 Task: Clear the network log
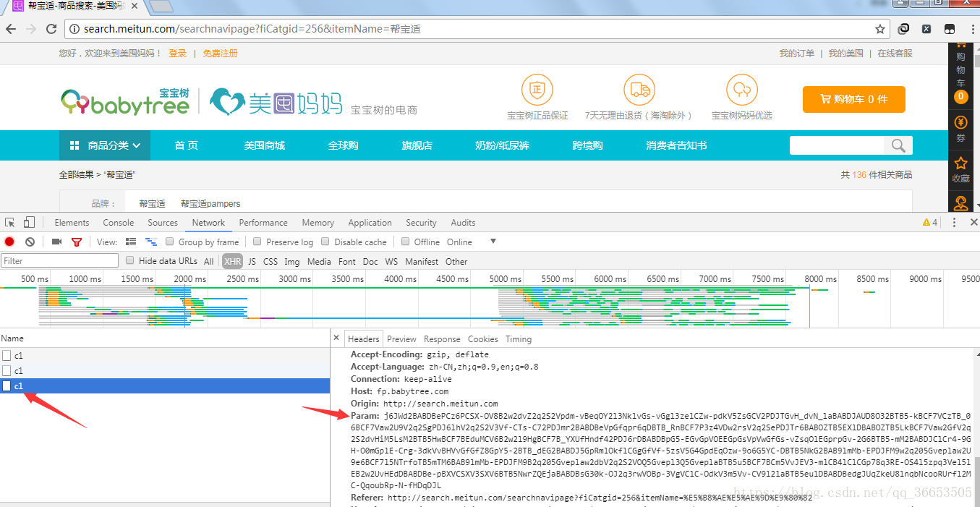(30, 242)
